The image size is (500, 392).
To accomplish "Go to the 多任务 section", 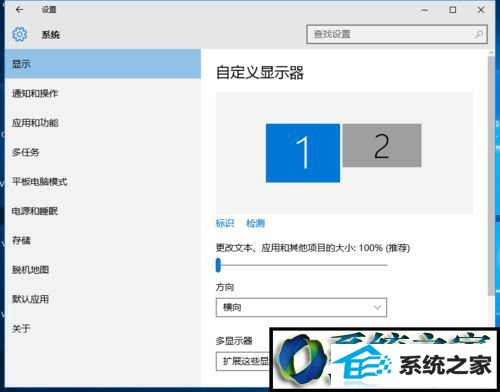I will coord(103,152).
